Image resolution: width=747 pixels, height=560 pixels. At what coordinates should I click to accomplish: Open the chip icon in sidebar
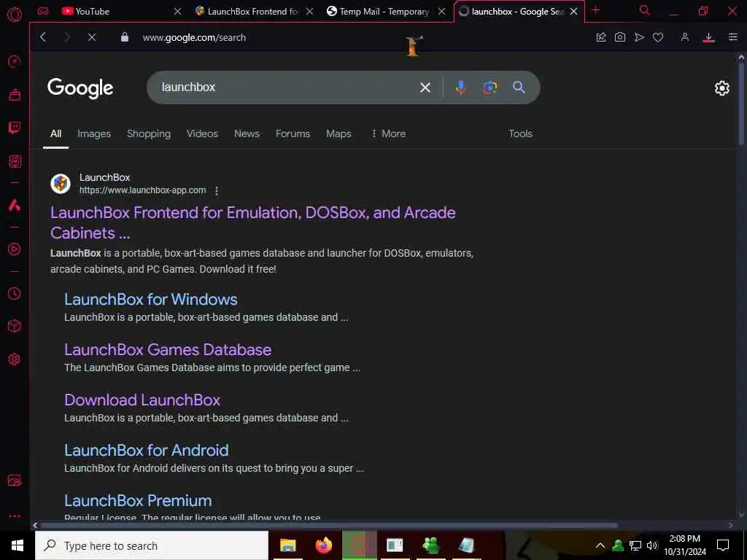point(15,161)
